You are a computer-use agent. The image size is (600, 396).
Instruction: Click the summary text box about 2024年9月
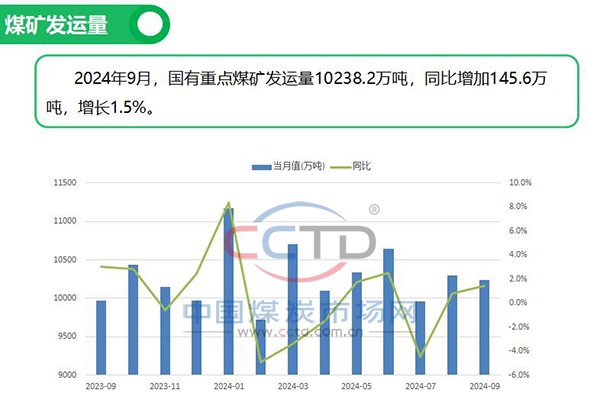(307, 91)
